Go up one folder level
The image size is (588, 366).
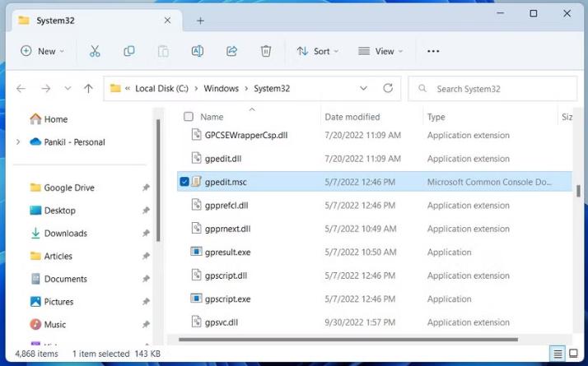coord(88,88)
